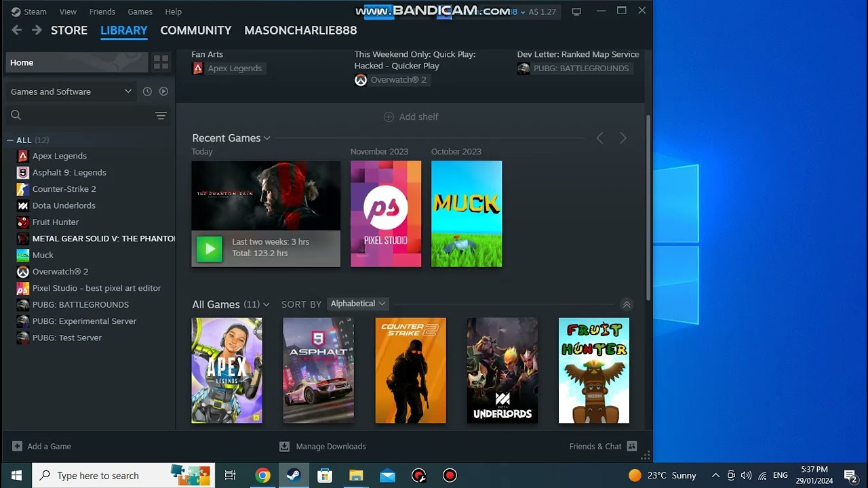Go forward using the right arrow
The width and height of the screenshot is (868, 488).
click(x=37, y=30)
